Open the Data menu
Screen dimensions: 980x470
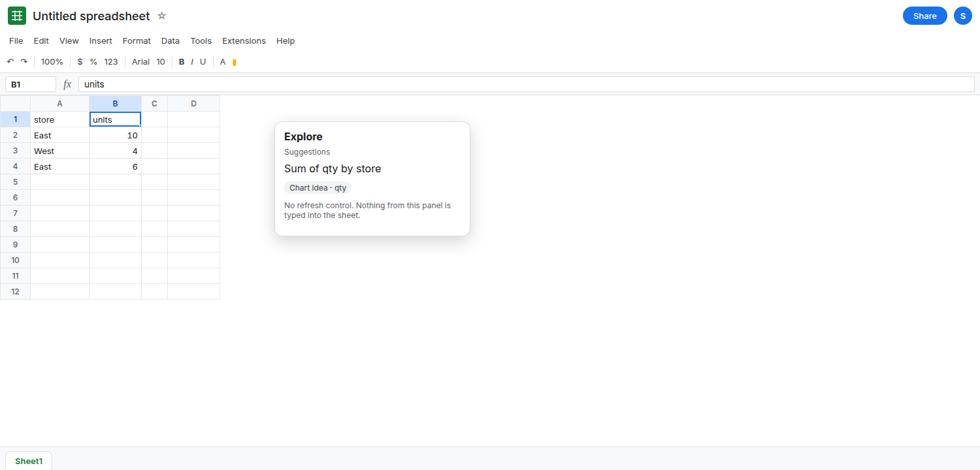pyautogui.click(x=171, y=40)
